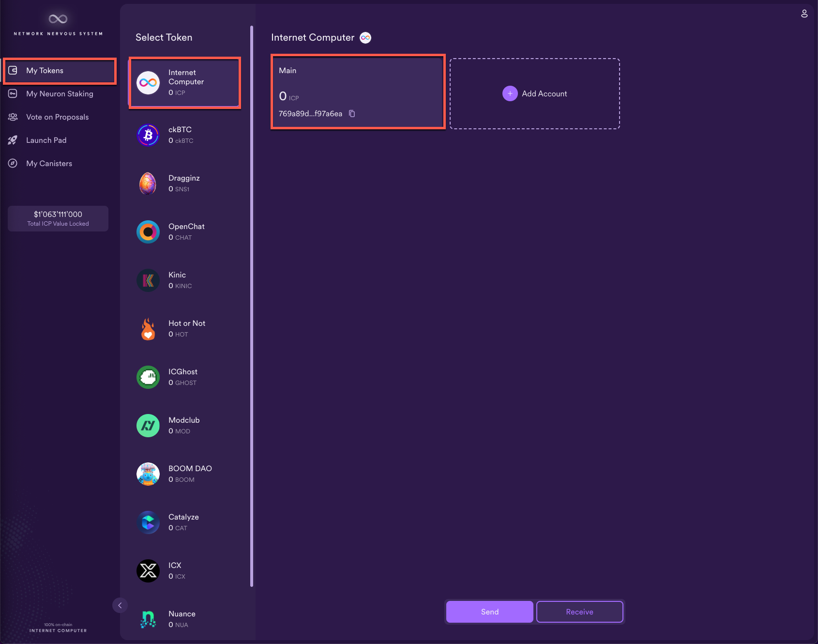Click the Hot or Not flame icon
The height and width of the screenshot is (644, 818).
point(148,329)
